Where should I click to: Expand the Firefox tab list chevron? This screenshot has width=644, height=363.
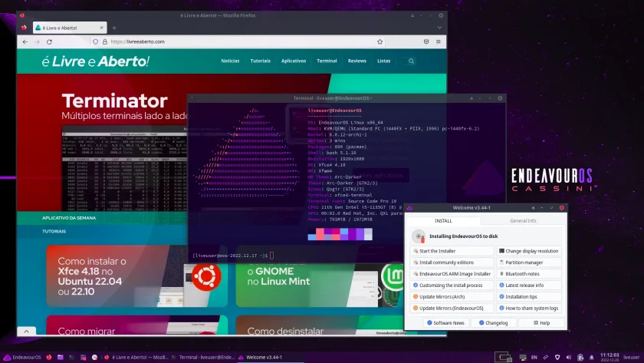(x=439, y=28)
